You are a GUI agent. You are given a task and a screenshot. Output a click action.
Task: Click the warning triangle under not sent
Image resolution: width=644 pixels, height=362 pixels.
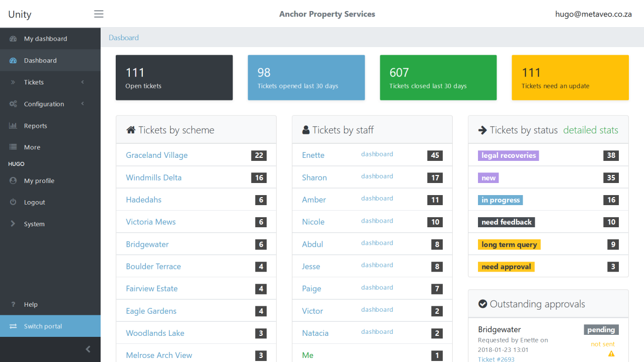pyautogui.click(x=611, y=354)
